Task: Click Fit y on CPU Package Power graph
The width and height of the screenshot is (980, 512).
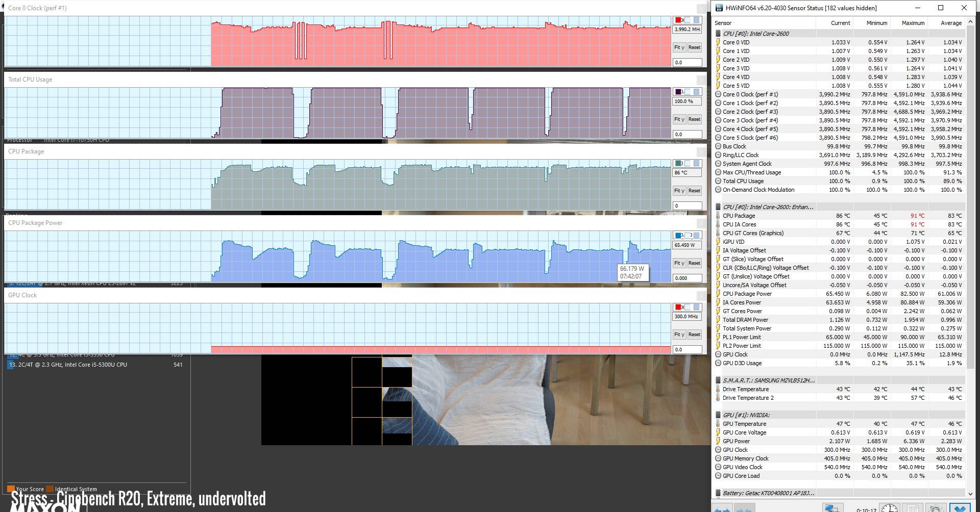Action: click(x=679, y=263)
